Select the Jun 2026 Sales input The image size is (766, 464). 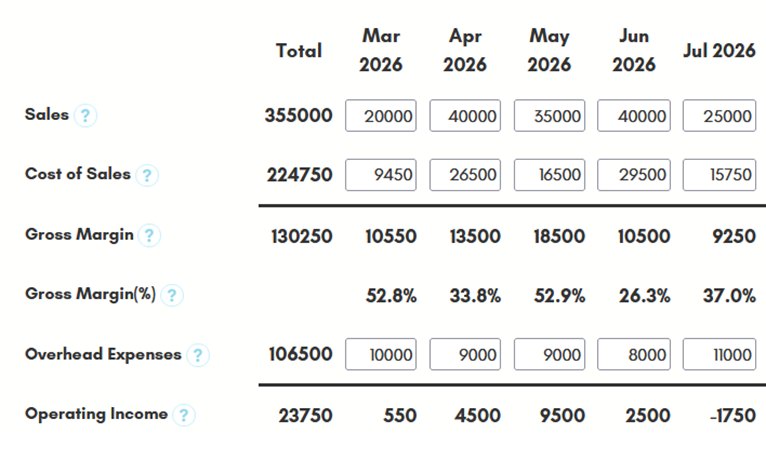pyautogui.click(x=634, y=116)
